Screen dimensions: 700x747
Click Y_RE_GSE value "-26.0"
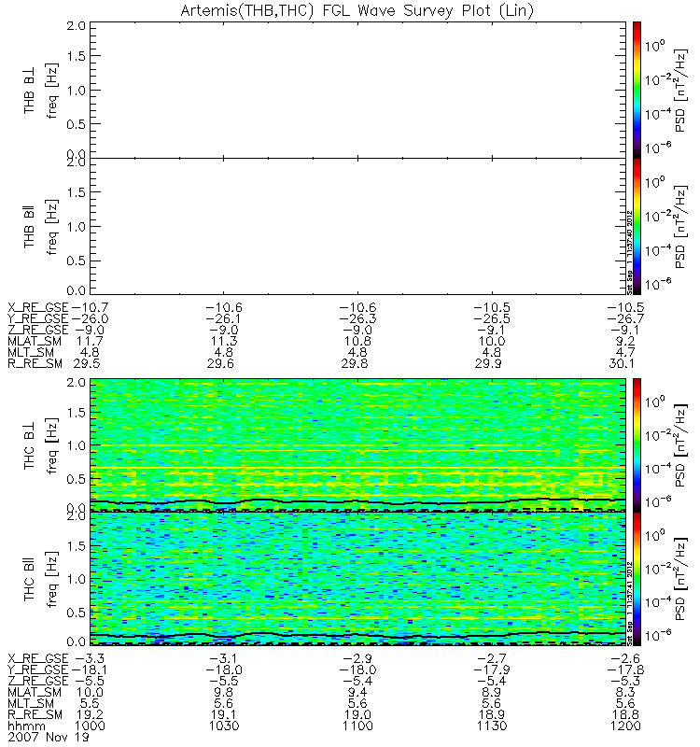click(x=90, y=318)
